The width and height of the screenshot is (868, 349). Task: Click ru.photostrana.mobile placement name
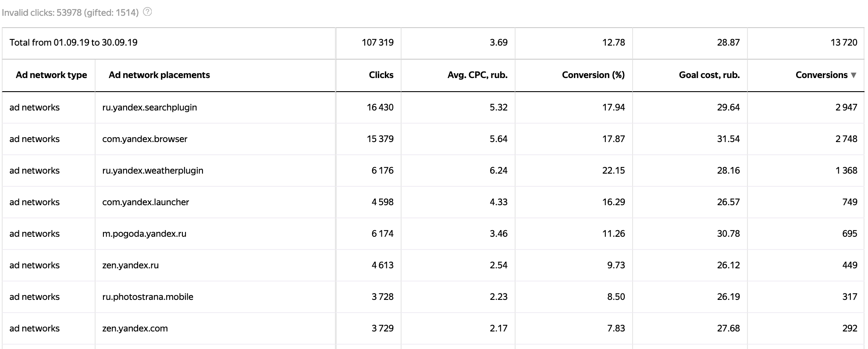pos(148,297)
